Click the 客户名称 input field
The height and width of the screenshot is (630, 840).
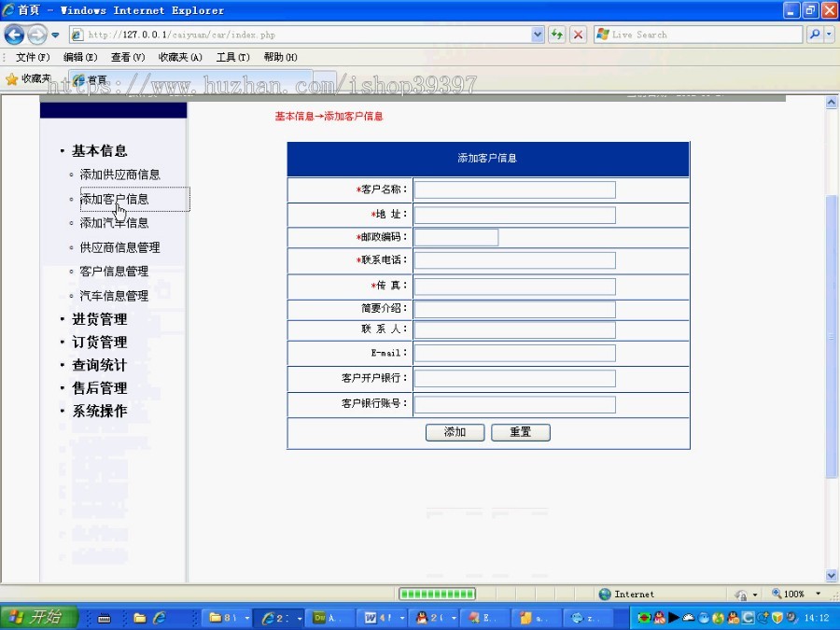point(515,189)
